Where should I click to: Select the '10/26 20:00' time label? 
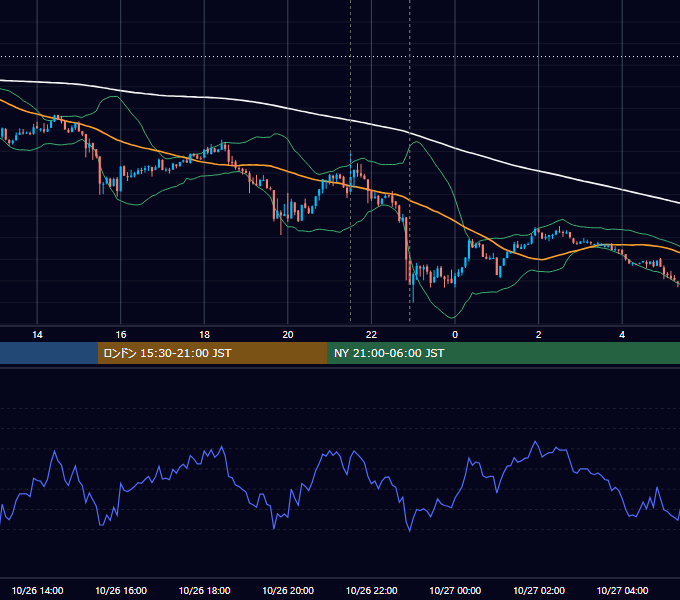coord(288,590)
